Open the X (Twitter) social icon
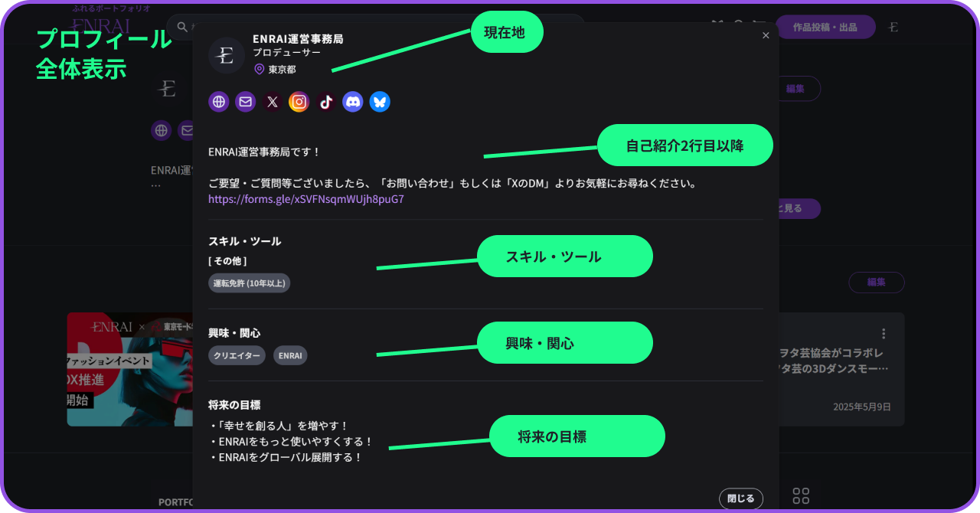This screenshot has height=513, width=980. 272,101
